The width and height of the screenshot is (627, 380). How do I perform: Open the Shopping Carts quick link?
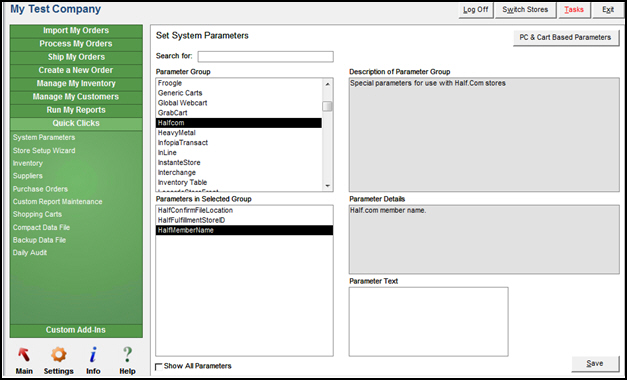pos(37,214)
